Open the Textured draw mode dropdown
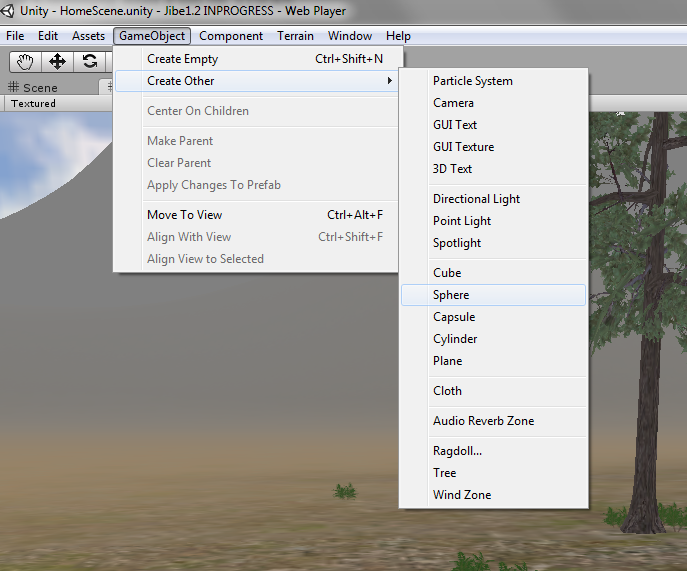The image size is (687, 571). tap(33, 103)
